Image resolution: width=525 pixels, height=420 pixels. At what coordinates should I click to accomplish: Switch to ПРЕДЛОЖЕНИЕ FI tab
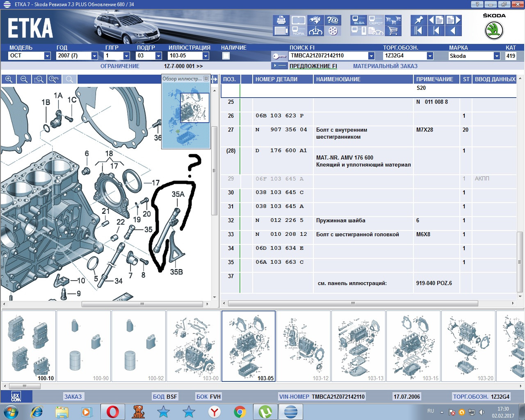tap(313, 66)
